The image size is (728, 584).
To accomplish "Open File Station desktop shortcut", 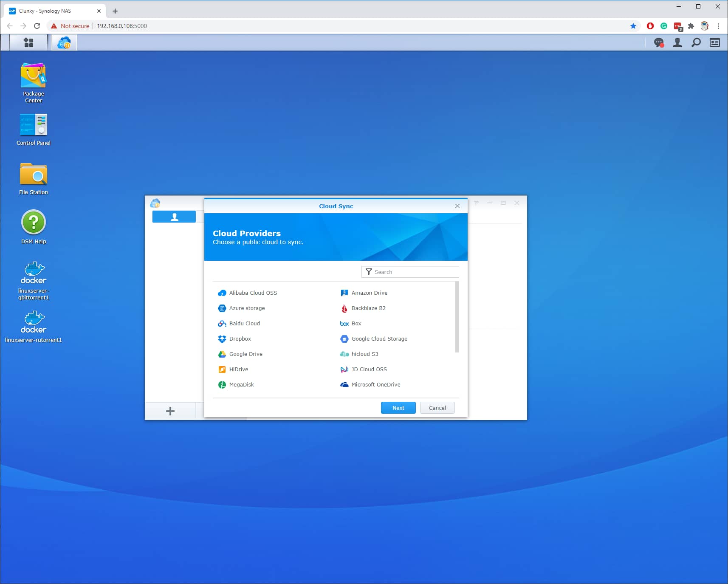I will 34,179.
